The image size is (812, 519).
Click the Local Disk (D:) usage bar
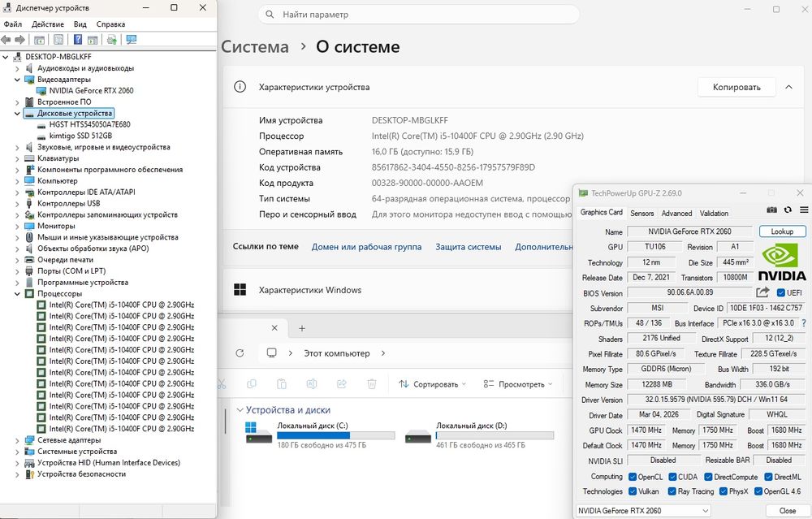(495, 435)
